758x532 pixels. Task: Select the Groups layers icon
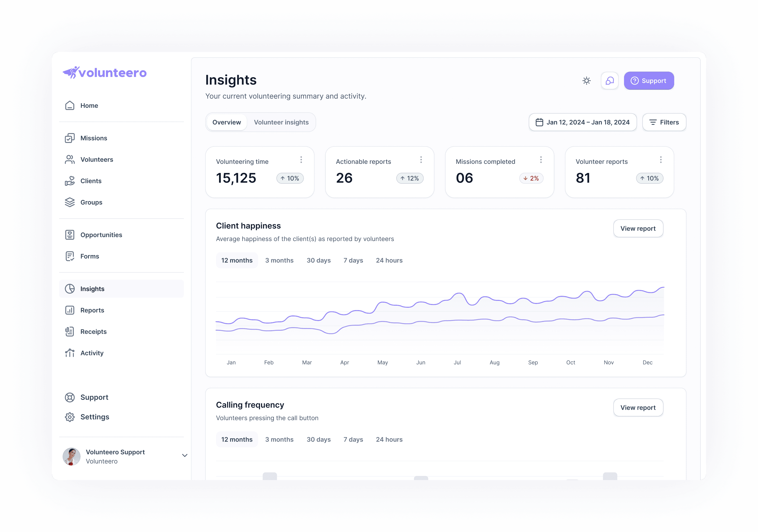click(x=70, y=203)
